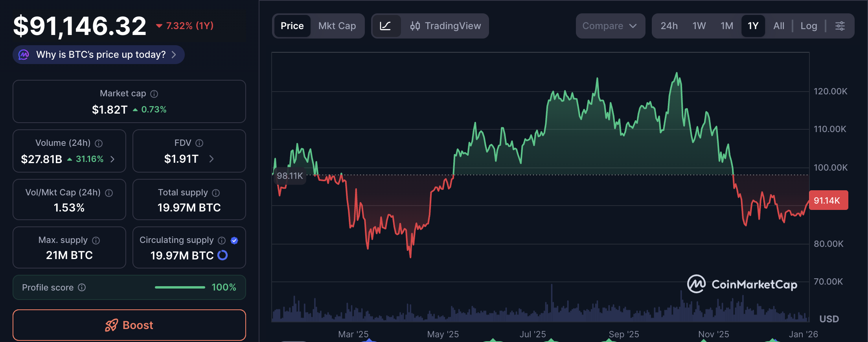Screen dimensions: 868x342
Task: Toggle the Price view on the chart
Action: click(x=292, y=26)
